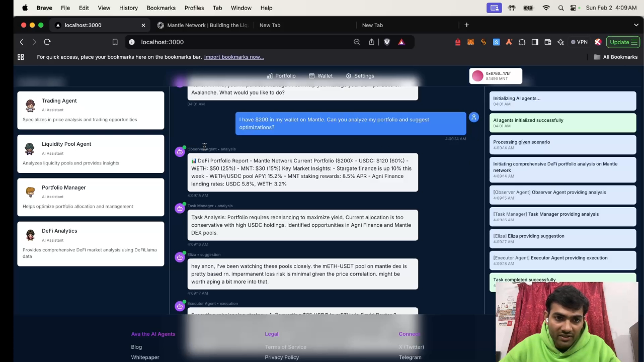Open the blue droplet extension icon
Screen dimensions: 644x362
496,42
